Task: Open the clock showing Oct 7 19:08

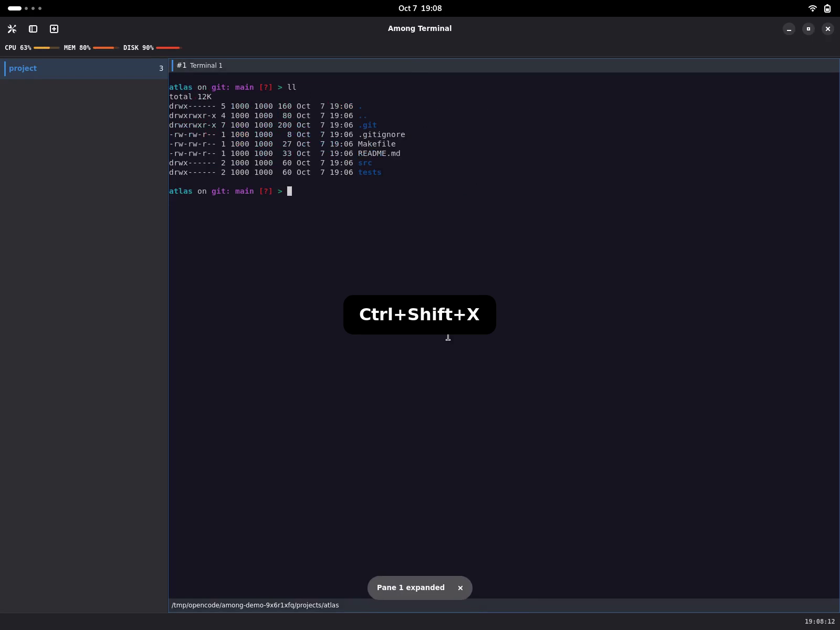Action: pos(420,8)
